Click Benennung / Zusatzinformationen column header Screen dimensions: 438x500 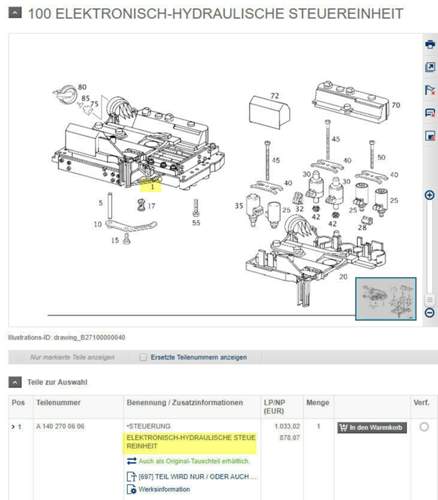click(185, 403)
